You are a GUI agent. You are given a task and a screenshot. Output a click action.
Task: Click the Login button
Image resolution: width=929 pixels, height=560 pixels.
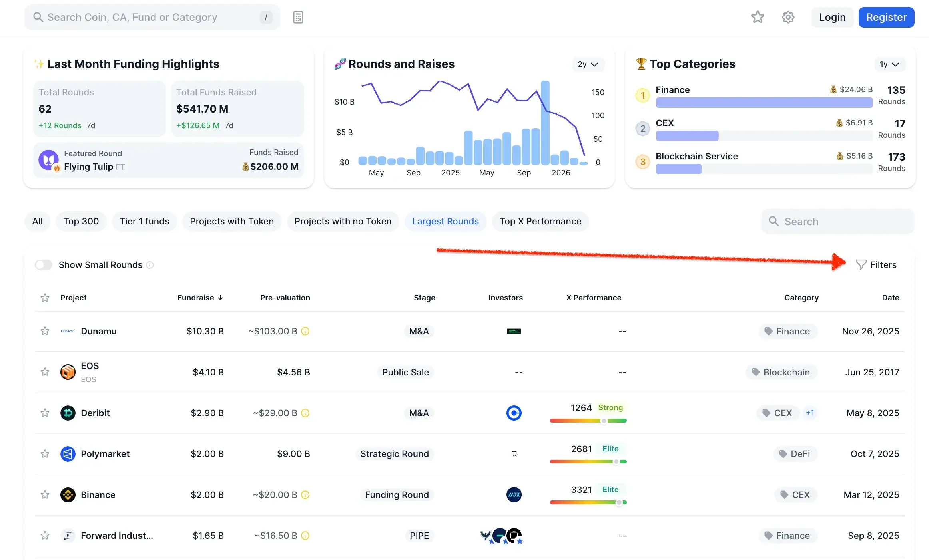click(x=832, y=17)
